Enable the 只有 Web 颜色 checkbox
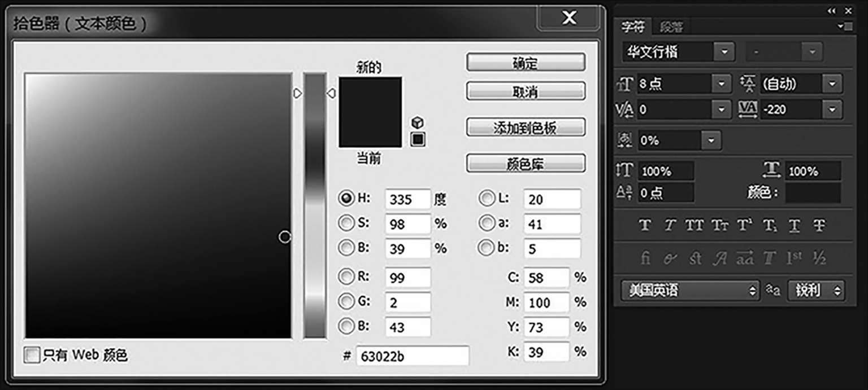868x390 pixels. tap(32, 355)
